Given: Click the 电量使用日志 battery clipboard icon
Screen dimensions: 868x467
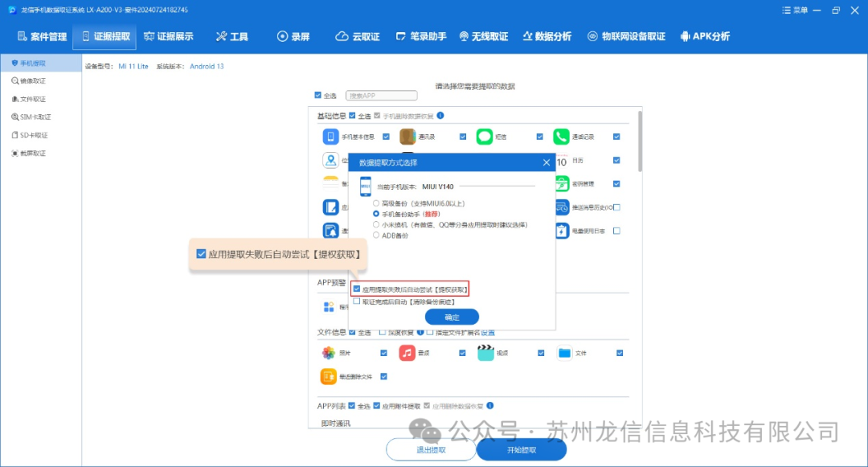Looking at the screenshot, I should 562,231.
